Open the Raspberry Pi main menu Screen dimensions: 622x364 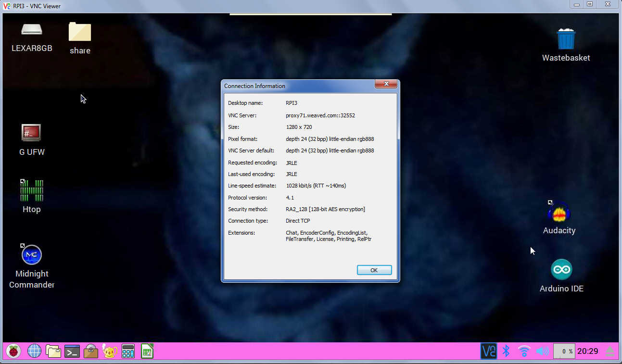point(13,351)
